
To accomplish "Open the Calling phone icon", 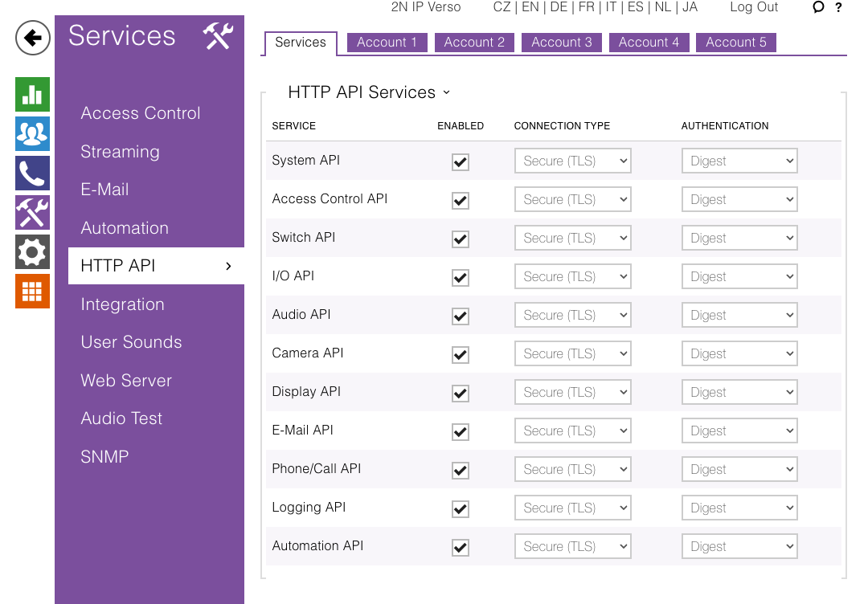I will pyautogui.click(x=32, y=173).
